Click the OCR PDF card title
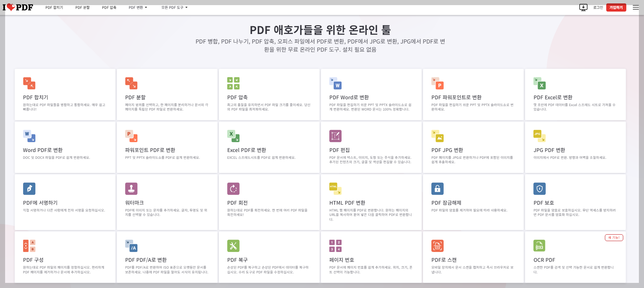The width and height of the screenshot is (644, 288). (544, 260)
